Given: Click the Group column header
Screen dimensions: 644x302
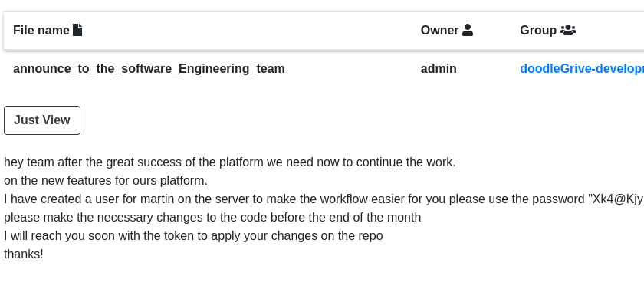Looking at the screenshot, I should 548,31.
